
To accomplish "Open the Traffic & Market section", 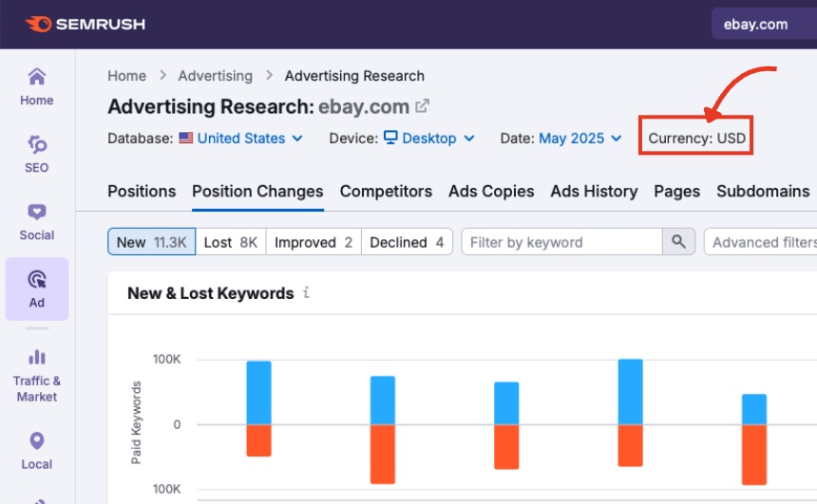I will click(x=36, y=374).
